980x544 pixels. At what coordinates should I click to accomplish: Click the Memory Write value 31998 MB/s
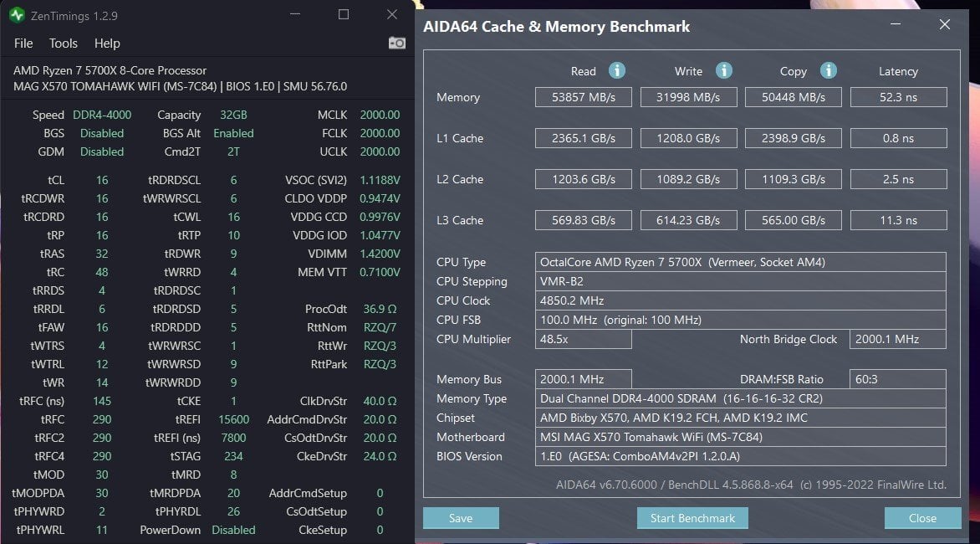coord(688,97)
